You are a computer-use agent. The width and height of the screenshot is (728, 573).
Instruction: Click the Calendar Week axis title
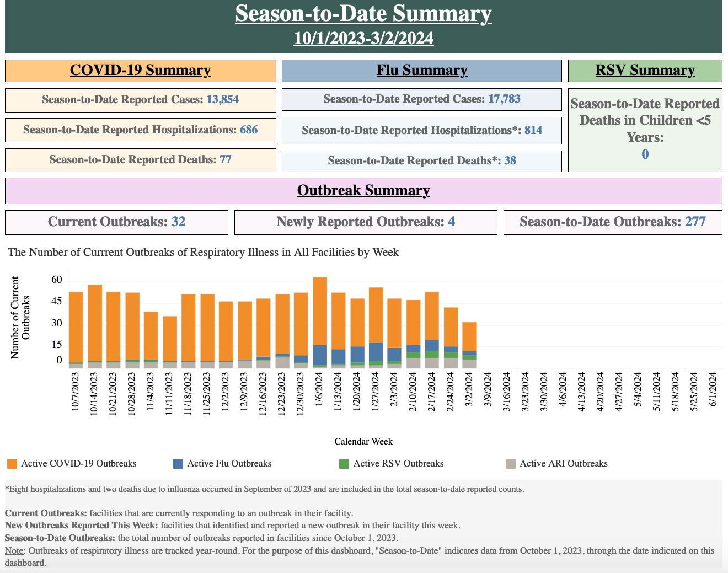tap(363, 441)
